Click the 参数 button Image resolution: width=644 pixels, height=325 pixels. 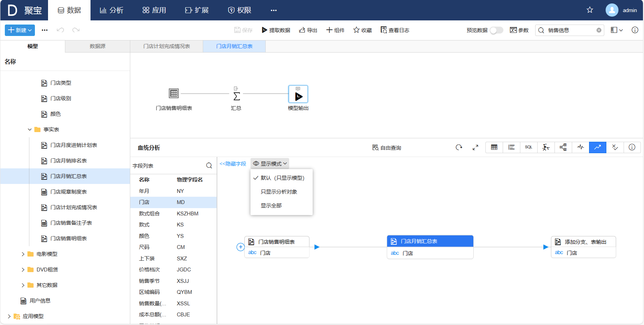[519, 30]
